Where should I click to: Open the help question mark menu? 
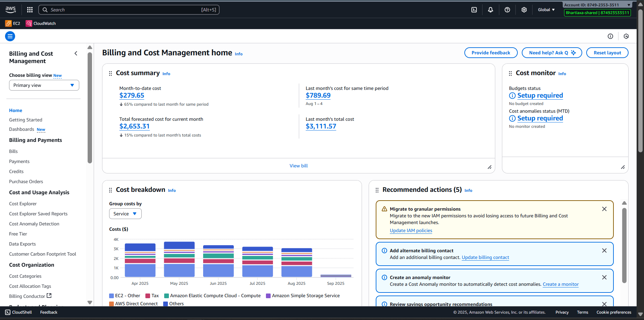point(507,10)
